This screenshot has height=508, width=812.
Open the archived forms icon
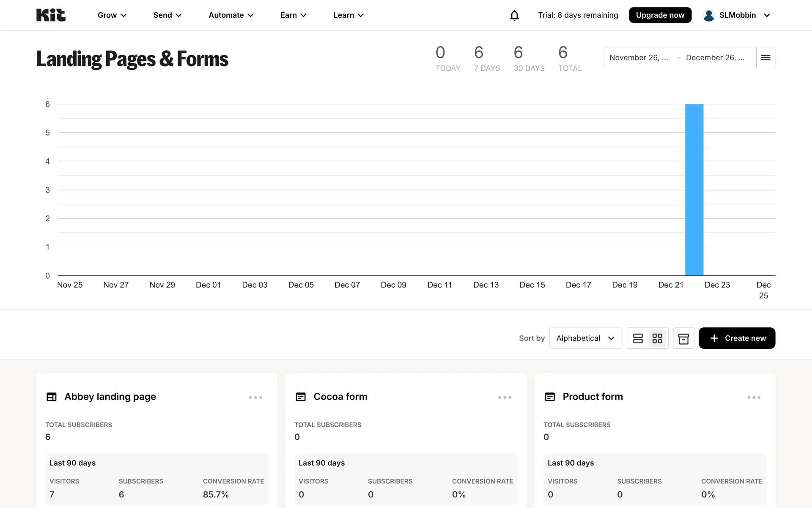pos(683,338)
